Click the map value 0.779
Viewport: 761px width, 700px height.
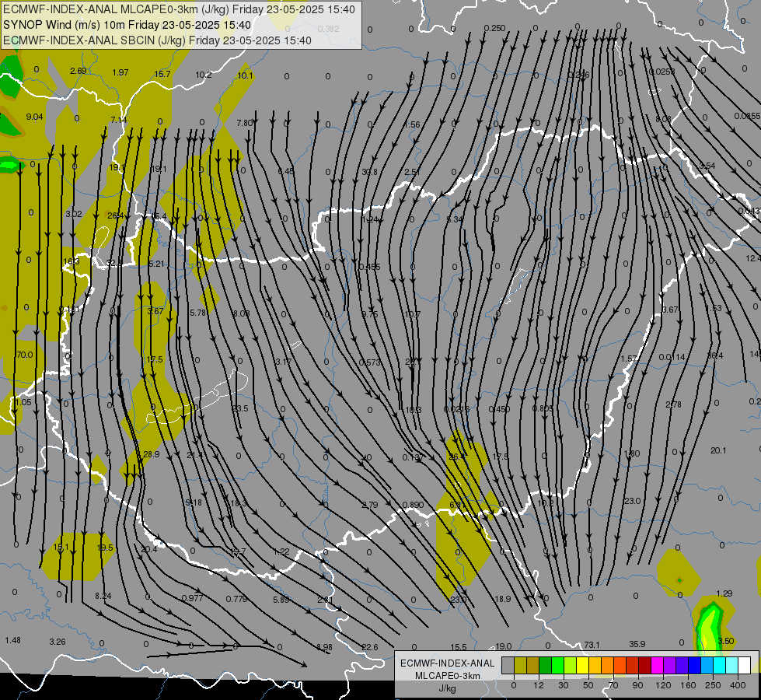[237, 599]
